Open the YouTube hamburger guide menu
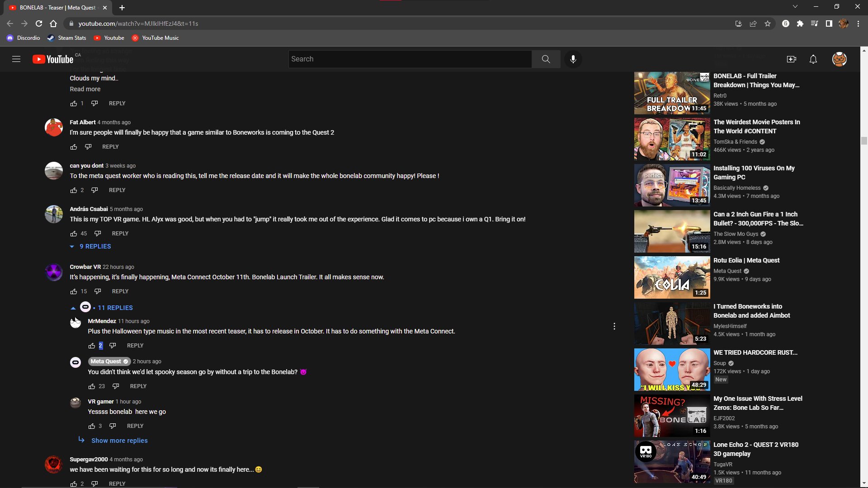 [16, 59]
